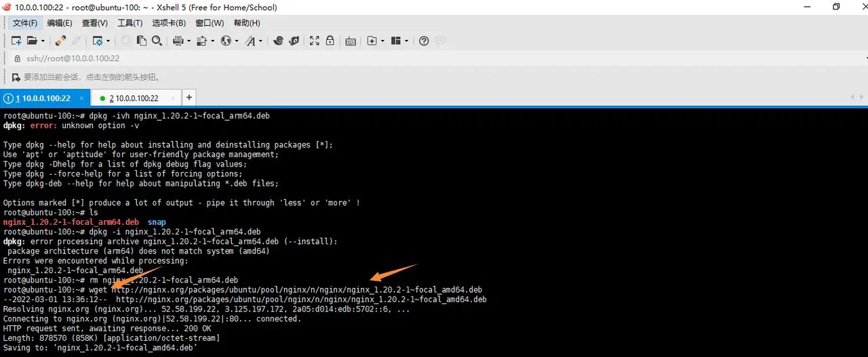Click 'dpkg: error: unknown option -v' line
868x357 pixels.
point(71,125)
